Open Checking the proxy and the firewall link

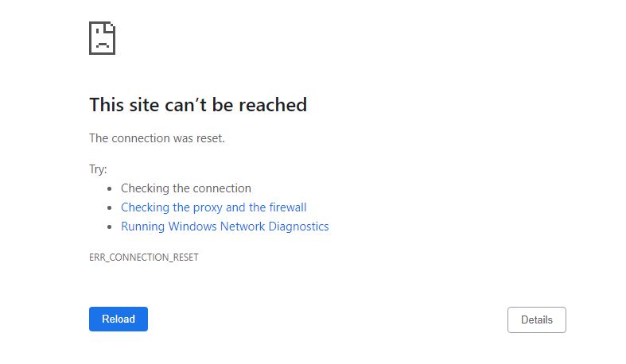click(214, 207)
